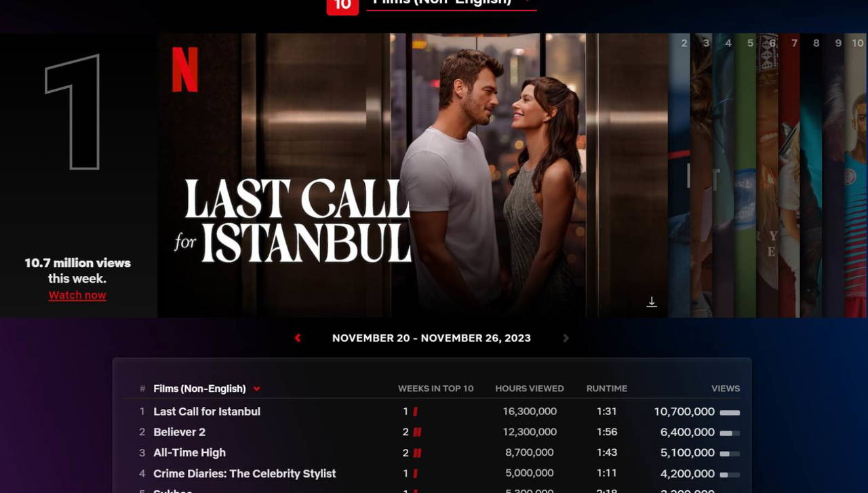Image resolution: width=868 pixels, height=493 pixels.
Task: Click the download arrow icon on the poster
Action: tap(652, 302)
